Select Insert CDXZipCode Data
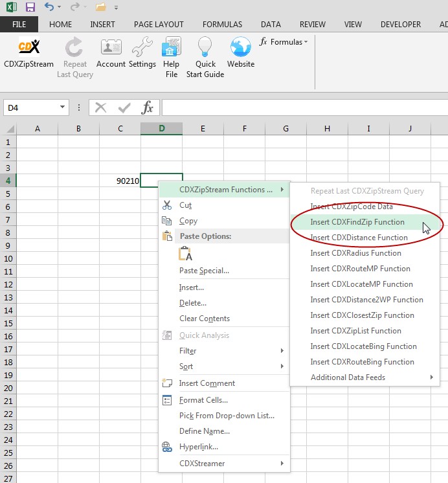Screen dimensions: 448x483 [x=364, y=207]
